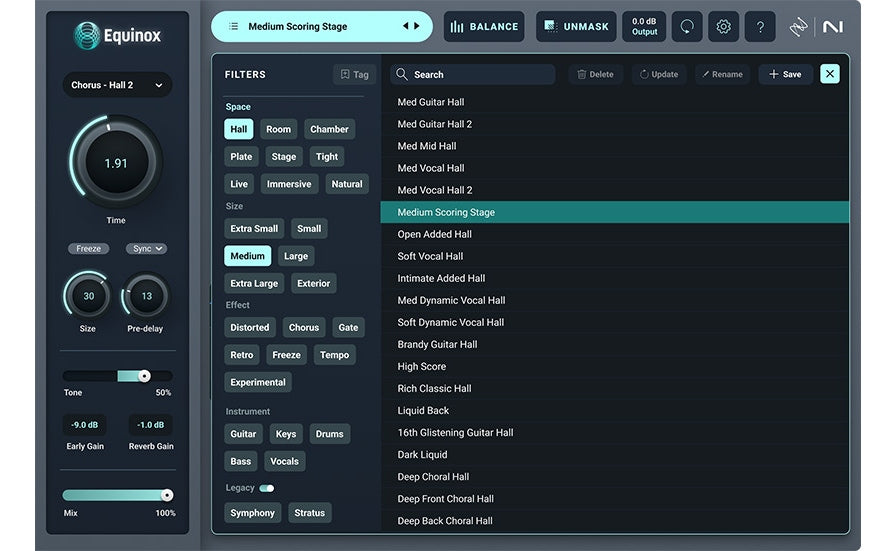Click the Early Gain value box
This screenshot has height=551, width=896.
85,425
